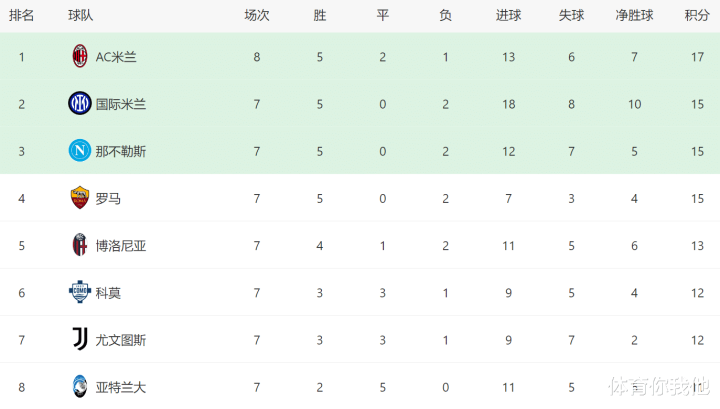Open the 那不勒斯 team page

click(x=121, y=151)
